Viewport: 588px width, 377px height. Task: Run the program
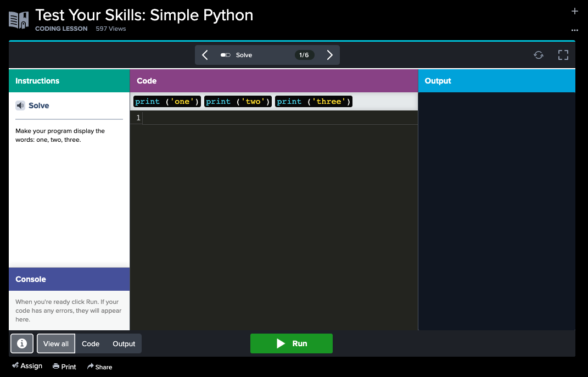(292, 343)
